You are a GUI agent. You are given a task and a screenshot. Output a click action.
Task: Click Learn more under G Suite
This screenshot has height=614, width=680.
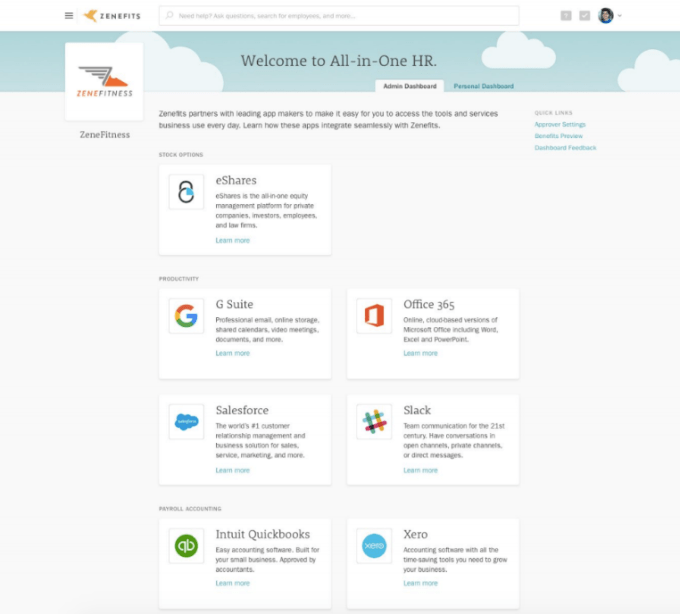(232, 353)
